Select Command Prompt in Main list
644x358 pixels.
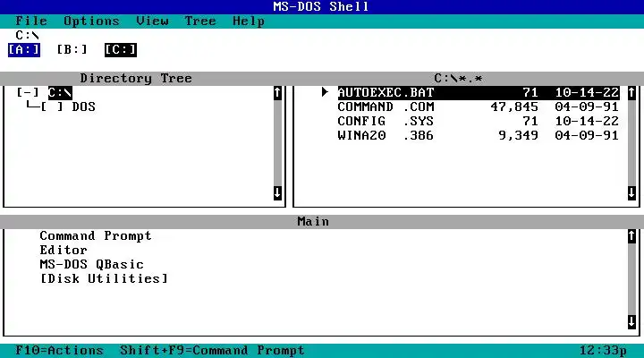[96, 236]
